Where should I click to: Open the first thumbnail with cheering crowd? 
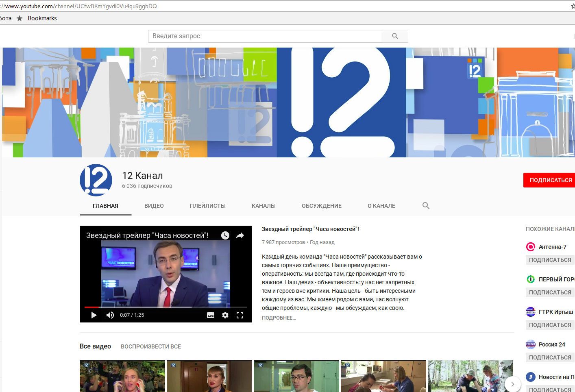coord(122,376)
